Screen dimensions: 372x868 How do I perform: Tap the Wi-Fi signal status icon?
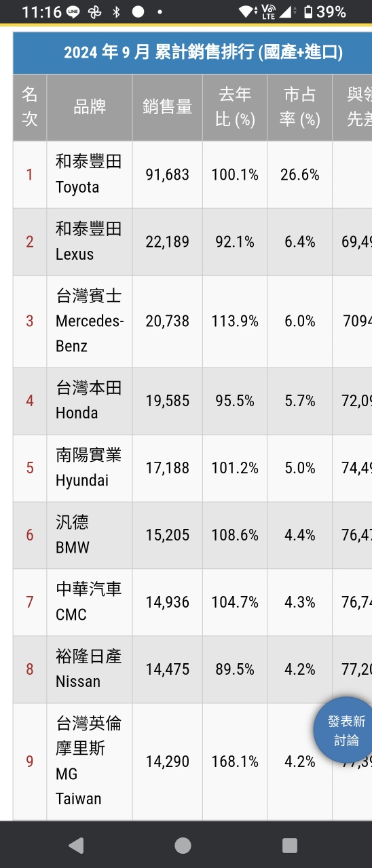[x=247, y=12]
